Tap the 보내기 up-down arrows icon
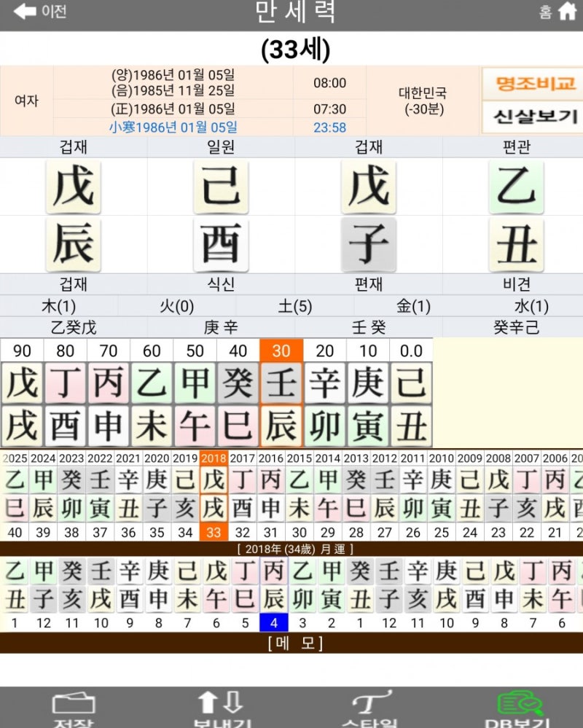This screenshot has width=583, height=728. click(x=221, y=702)
